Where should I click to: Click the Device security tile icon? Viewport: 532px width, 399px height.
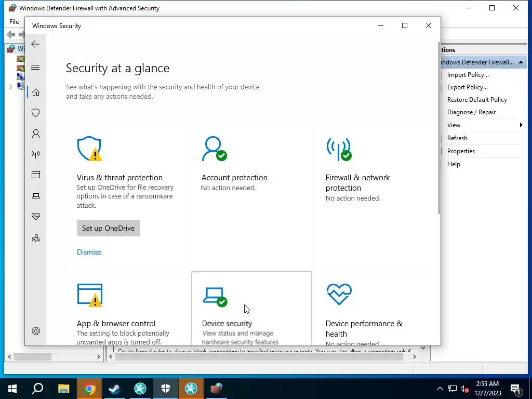pos(215,297)
